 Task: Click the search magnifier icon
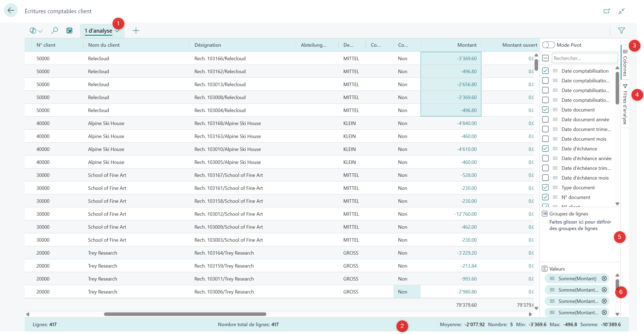(x=55, y=31)
